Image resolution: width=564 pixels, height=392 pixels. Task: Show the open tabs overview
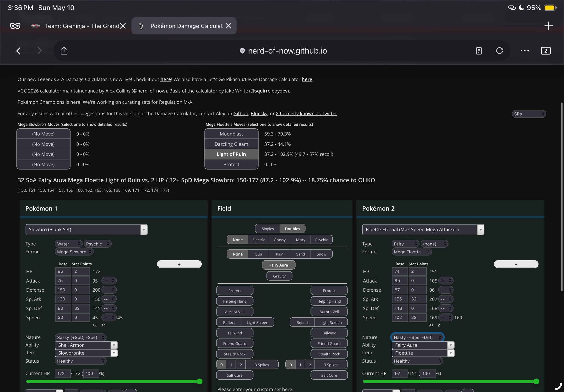tap(546, 51)
